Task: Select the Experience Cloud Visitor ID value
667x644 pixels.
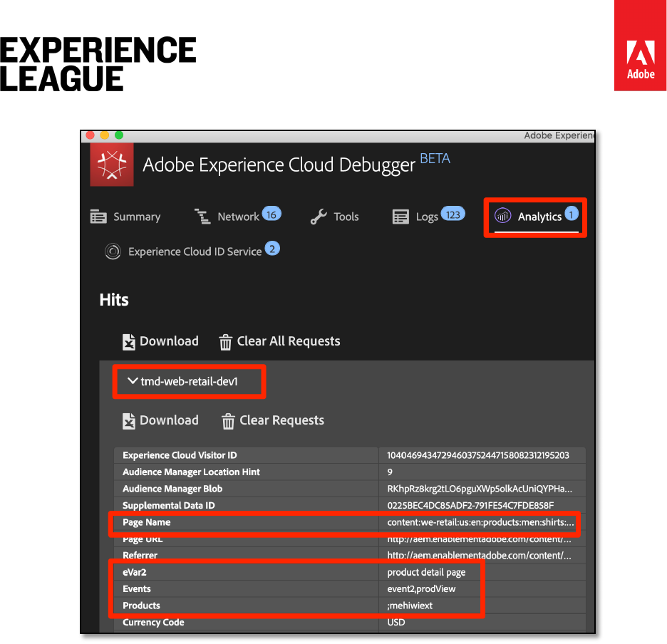Action: tap(477, 455)
